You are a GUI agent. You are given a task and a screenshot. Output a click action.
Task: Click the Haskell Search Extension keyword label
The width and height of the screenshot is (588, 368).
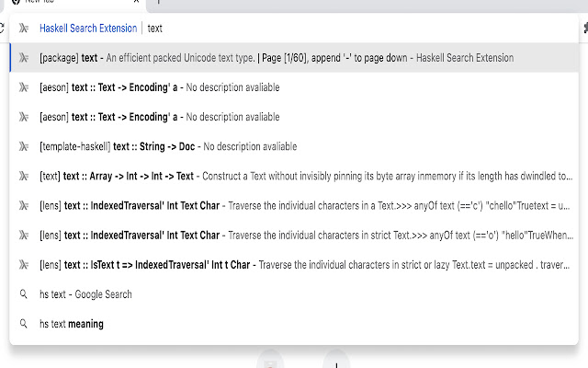[x=88, y=29]
